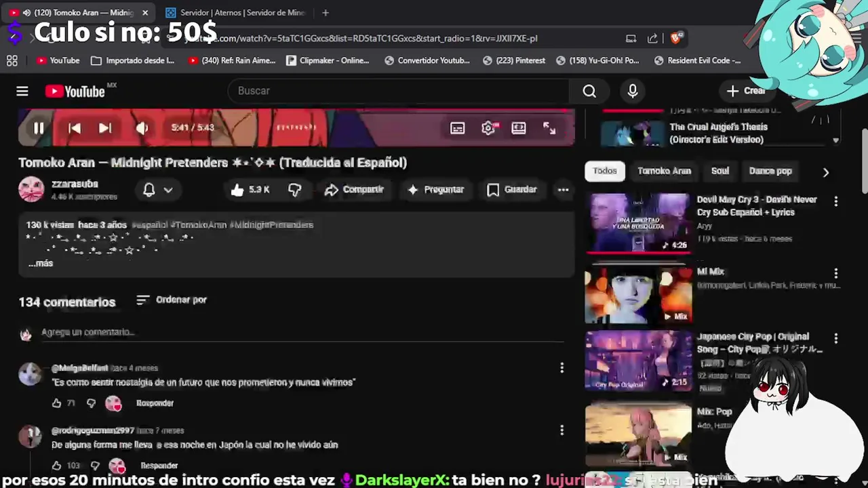Open options for Japanese City Pop video
Viewport: 868px width, 488px height.
[x=835, y=338]
